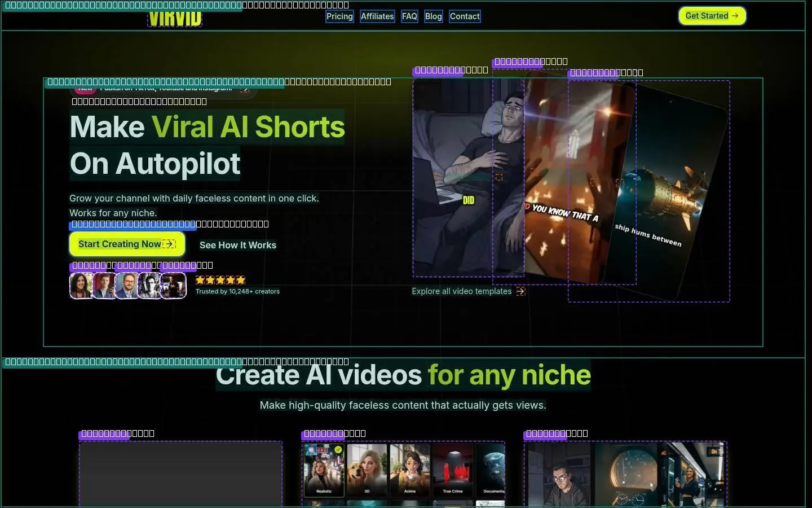The image size is (812, 508).
Task: Open the Contact page
Action: 465,16
